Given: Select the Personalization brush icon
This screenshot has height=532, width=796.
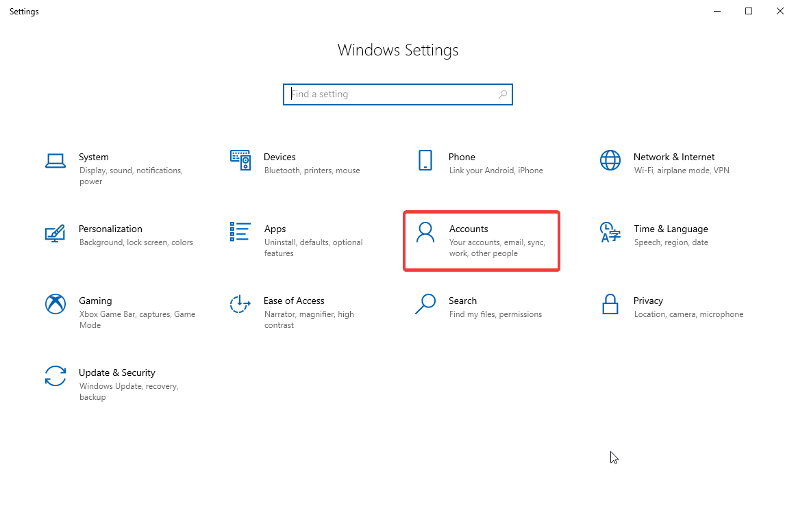Looking at the screenshot, I should coord(55,232).
